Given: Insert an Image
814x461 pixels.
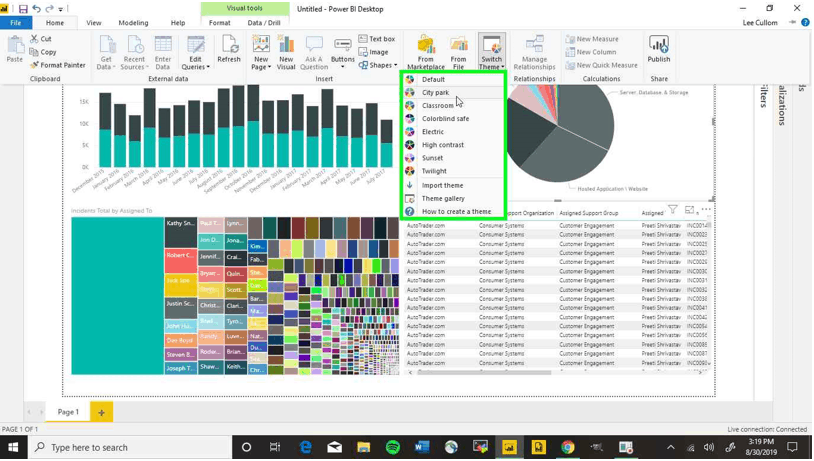Looking at the screenshot, I should [374, 52].
